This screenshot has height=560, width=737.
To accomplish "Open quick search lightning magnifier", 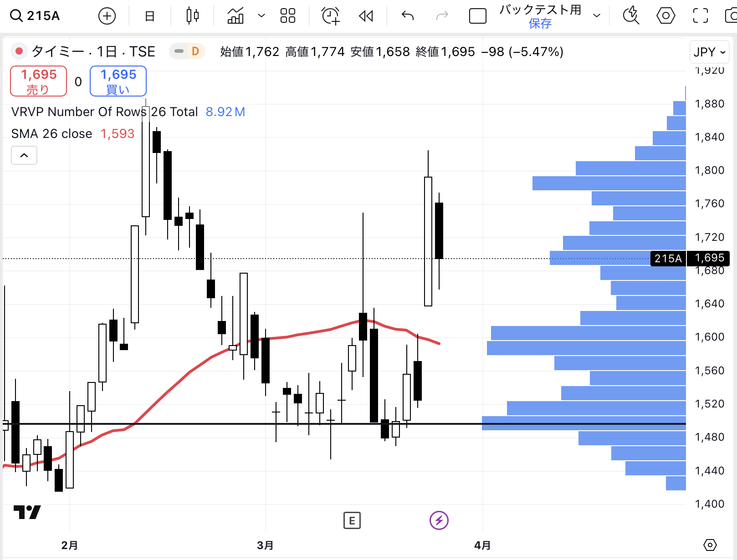I will [631, 16].
